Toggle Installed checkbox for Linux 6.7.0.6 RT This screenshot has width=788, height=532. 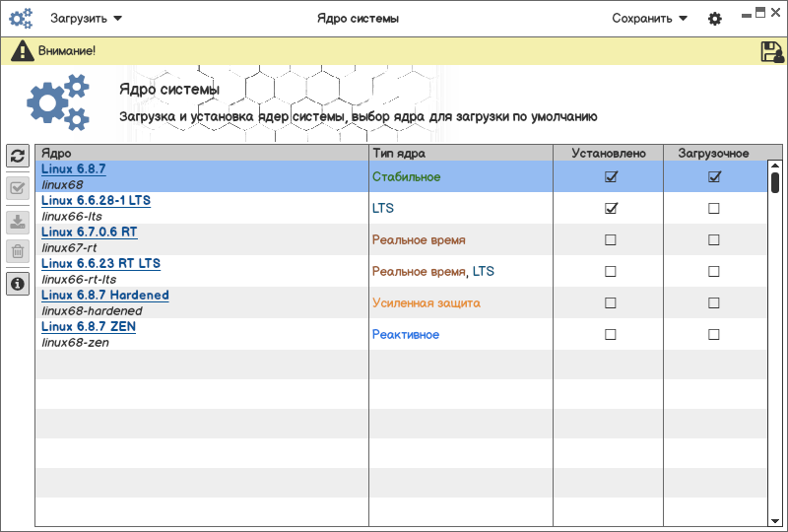611,239
